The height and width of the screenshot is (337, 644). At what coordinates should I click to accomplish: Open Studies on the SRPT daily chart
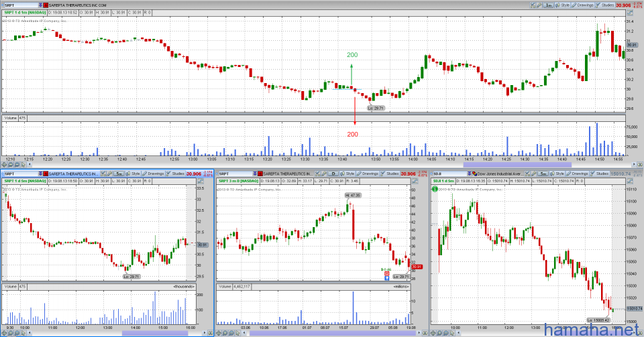390,174
